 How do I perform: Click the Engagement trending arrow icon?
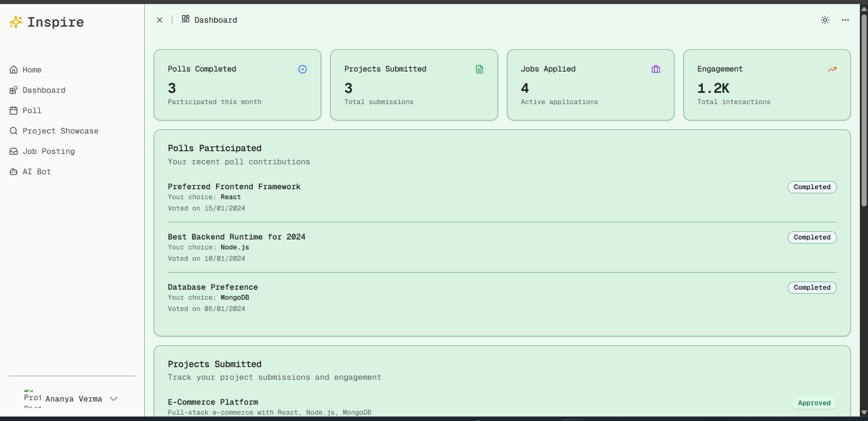832,69
